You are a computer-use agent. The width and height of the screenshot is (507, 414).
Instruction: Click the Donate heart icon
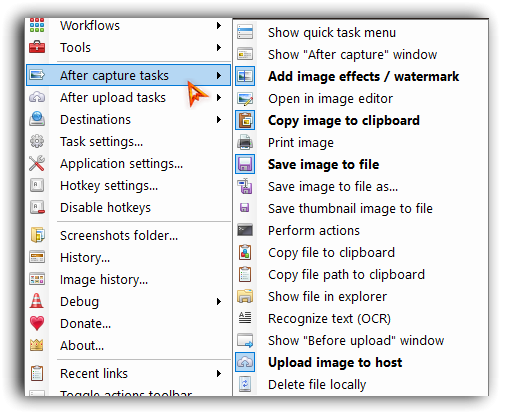coord(37,323)
